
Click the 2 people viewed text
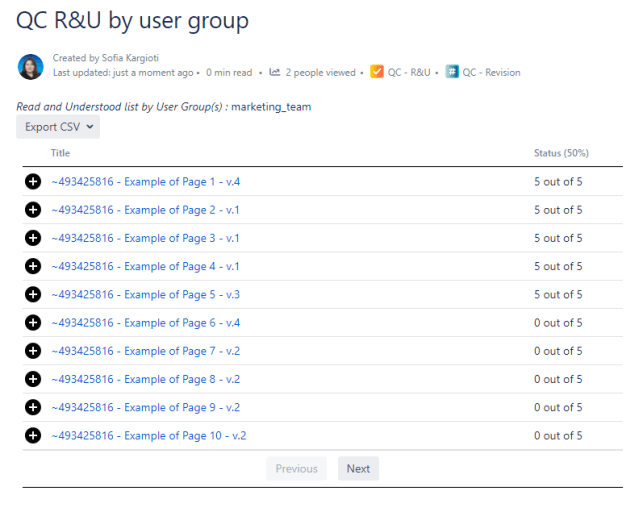point(320,73)
